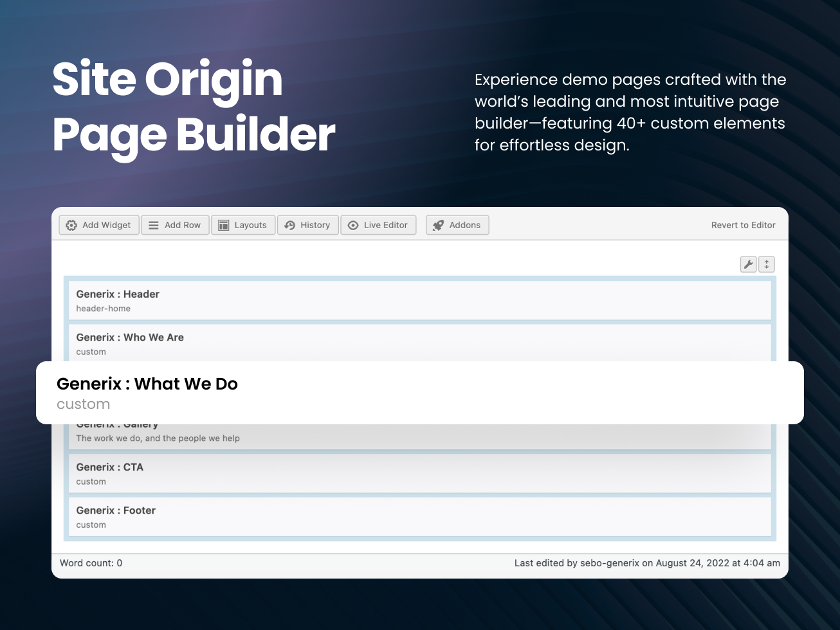Screen dimensions: 840x630
Task: Click the Layouts panel icon
Action: 224,225
